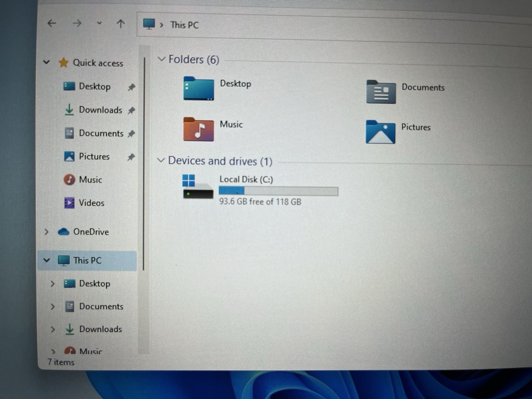The height and width of the screenshot is (399, 532).
Task: Select Desktop under This PC
Action: (x=94, y=284)
